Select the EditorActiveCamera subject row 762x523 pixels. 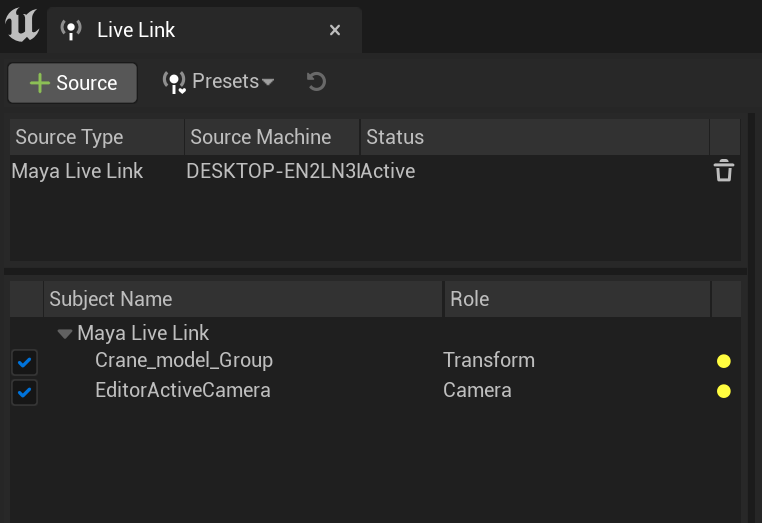(x=183, y=391)
